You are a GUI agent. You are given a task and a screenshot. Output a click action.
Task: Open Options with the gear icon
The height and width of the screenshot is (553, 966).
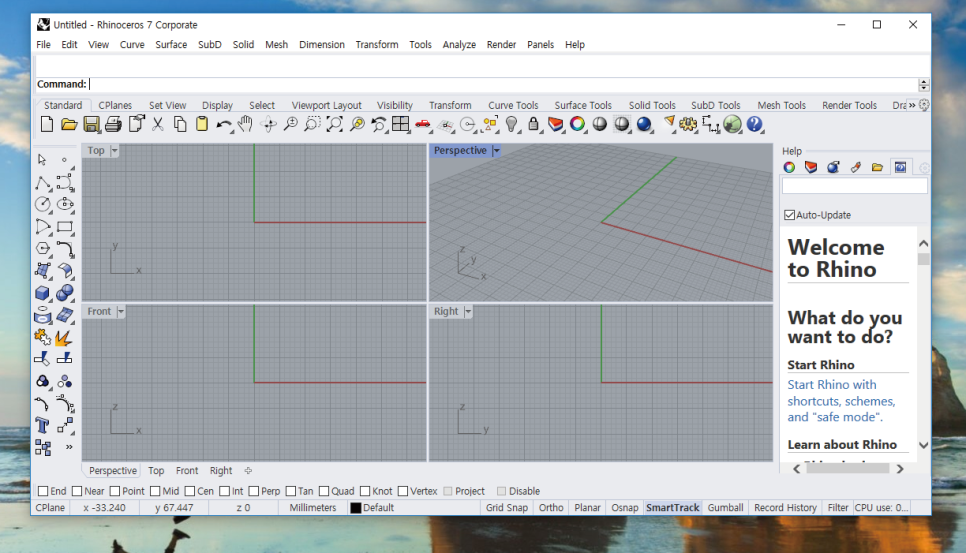coord(688,124)
